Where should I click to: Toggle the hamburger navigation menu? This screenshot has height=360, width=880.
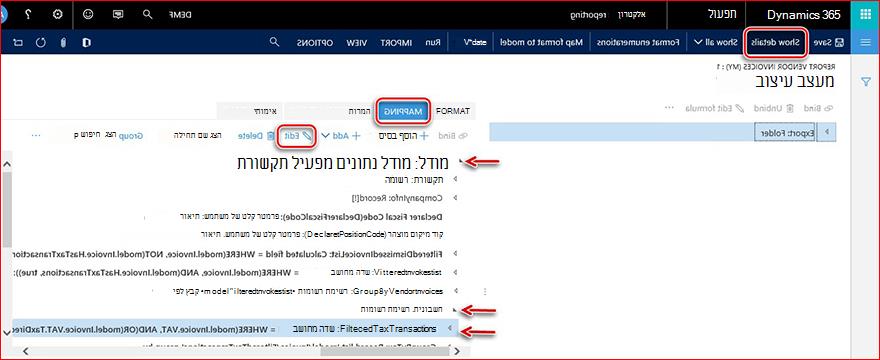(865, 42)
